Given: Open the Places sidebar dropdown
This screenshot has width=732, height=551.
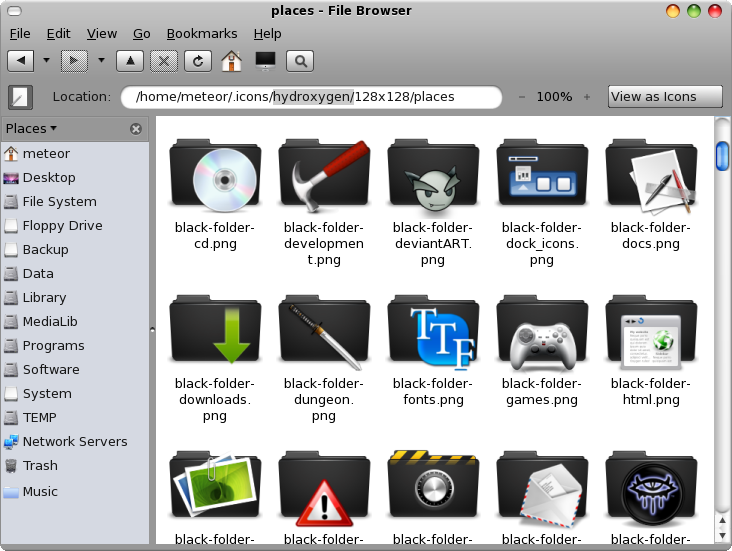Looking at the screenshot, I should [31, 128].
